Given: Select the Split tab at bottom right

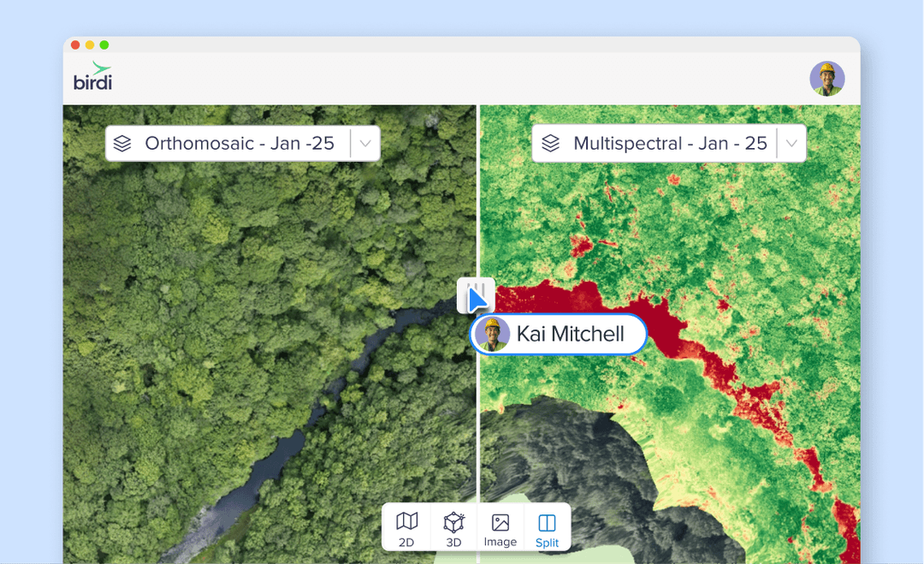Looking at the screenshot, I should point(547,526).
